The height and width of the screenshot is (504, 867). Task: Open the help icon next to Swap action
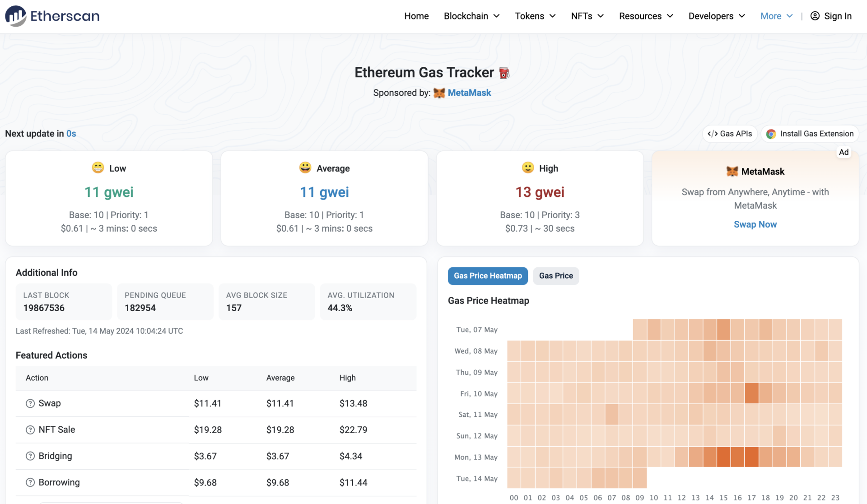30,403
